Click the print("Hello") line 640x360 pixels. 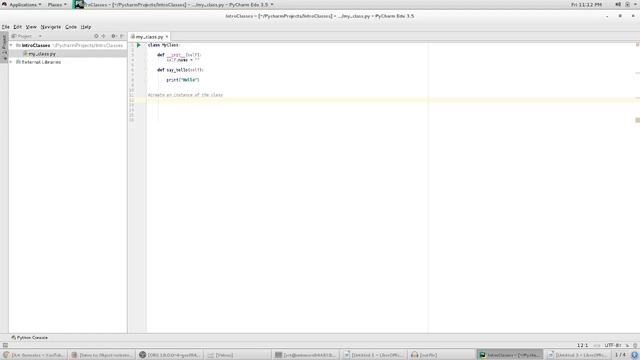pyautogui.click(x=183, y=80)
